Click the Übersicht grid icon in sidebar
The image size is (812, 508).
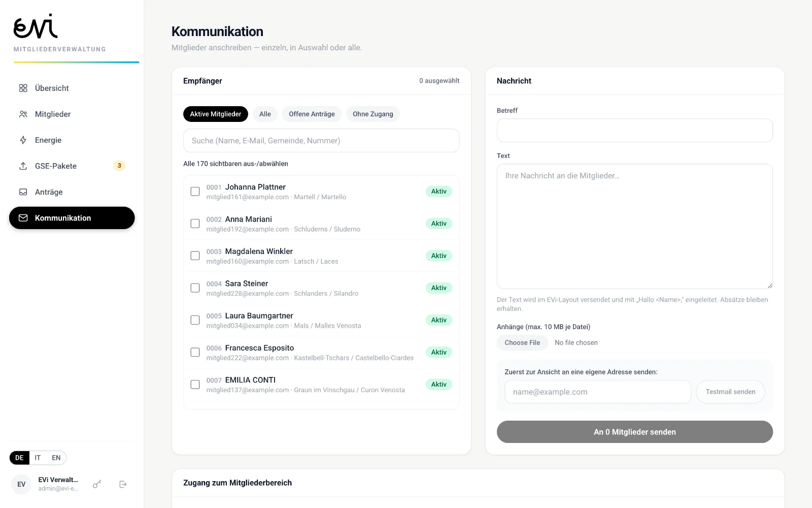(23, 88)
